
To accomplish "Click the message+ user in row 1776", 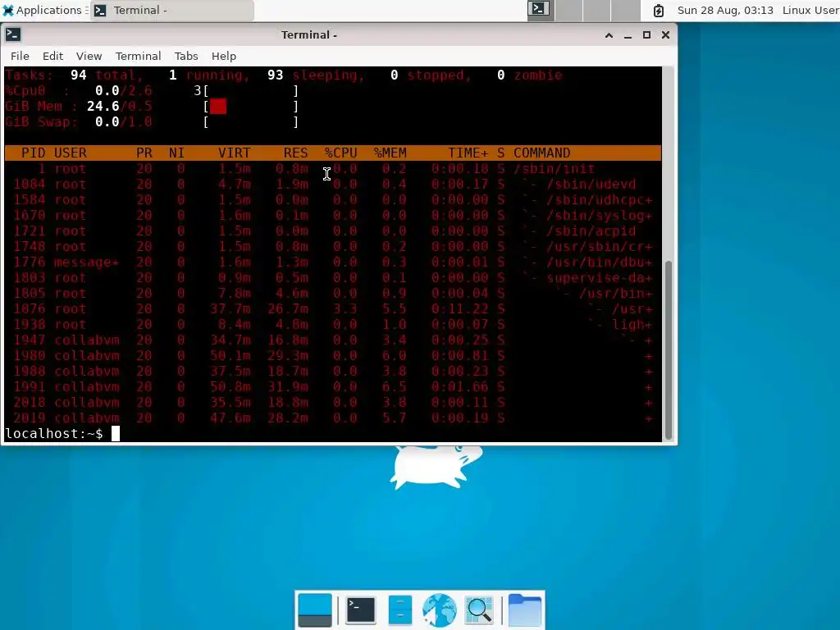I will pos(86,262).
